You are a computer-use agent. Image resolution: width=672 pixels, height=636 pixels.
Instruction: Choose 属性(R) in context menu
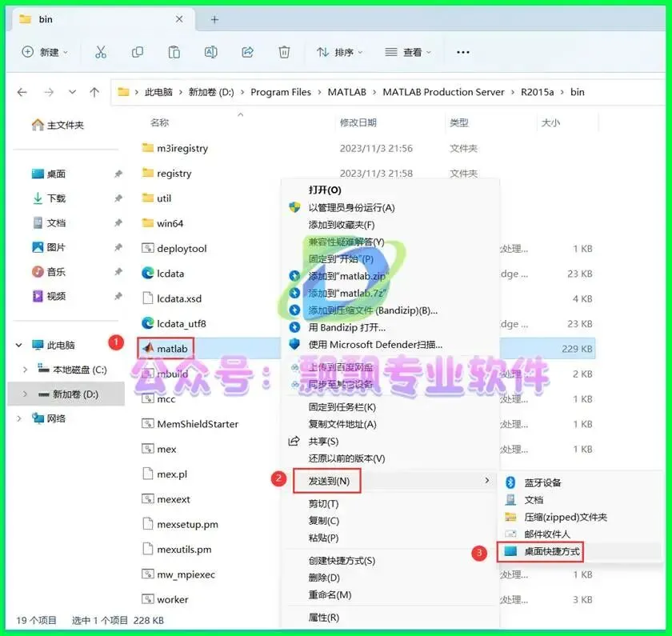[323, 617]
